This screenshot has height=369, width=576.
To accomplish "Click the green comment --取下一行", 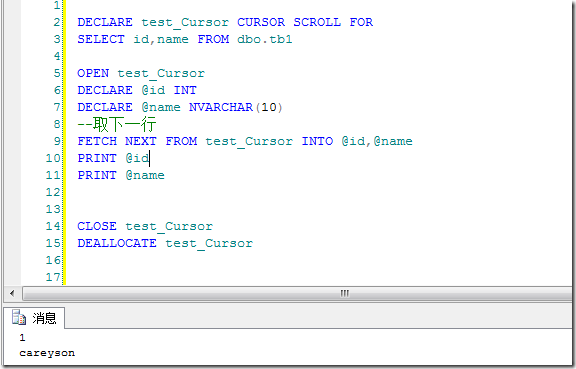I will pos(116,124).
